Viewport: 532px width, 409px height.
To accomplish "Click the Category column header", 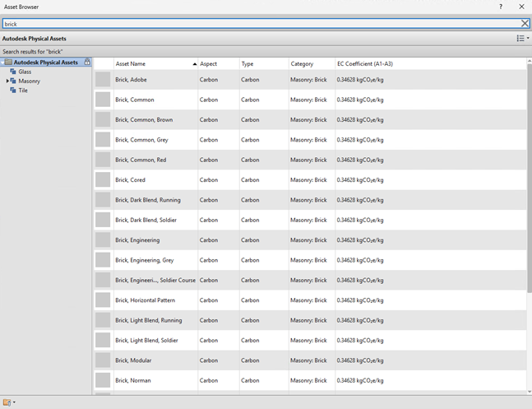I will (302, 63).
